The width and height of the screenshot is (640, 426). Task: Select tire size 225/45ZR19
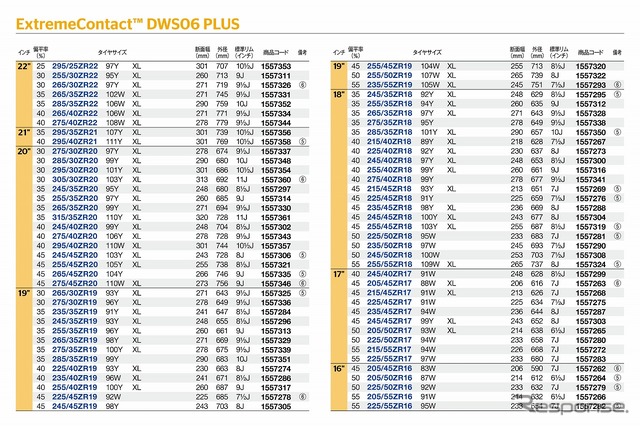pos(75,397)
